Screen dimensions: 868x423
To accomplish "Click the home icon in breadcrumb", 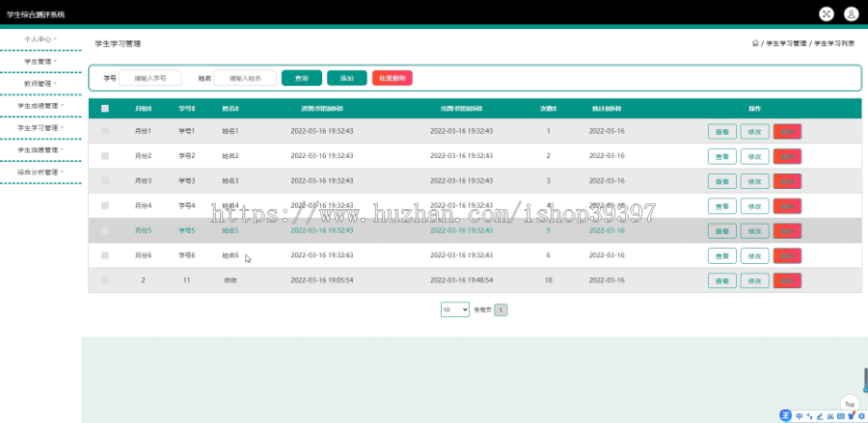I will 755,43.
